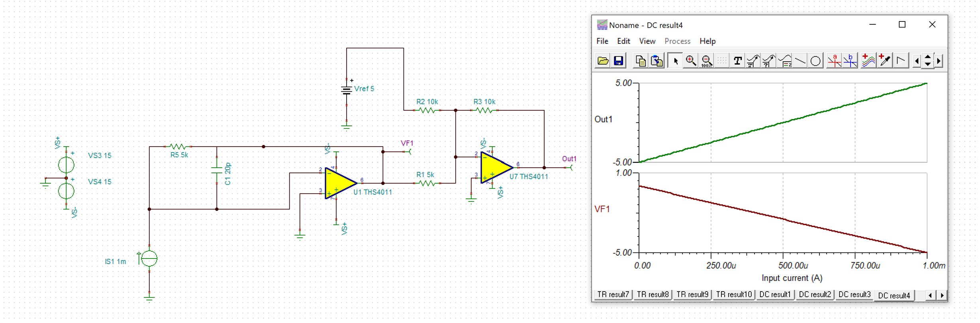Select resistor R5 5k
980x323 pixels.
click(x=178, y=147)
